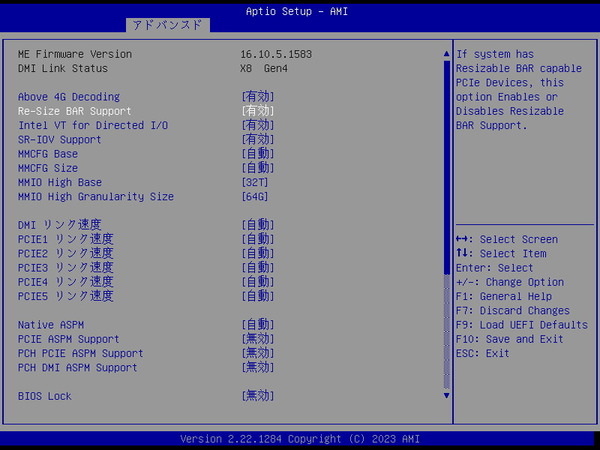Click the +/-: Change Option hint
This screenshot has height=450, width=600.
pyautogui.click(x=510, y=282)
